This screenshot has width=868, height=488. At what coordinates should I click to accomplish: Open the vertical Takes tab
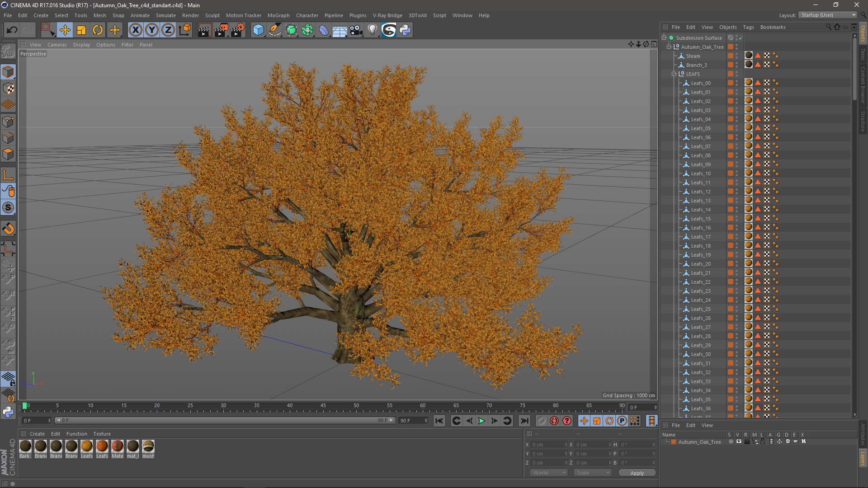[x=863, y=55]
